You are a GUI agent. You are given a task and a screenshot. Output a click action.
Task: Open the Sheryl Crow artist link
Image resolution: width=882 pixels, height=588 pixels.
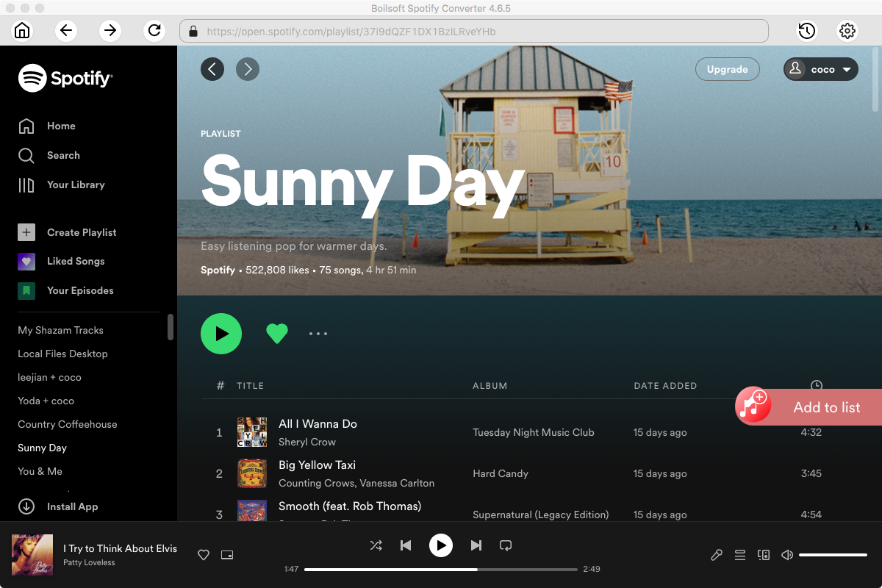click(307, 442)
